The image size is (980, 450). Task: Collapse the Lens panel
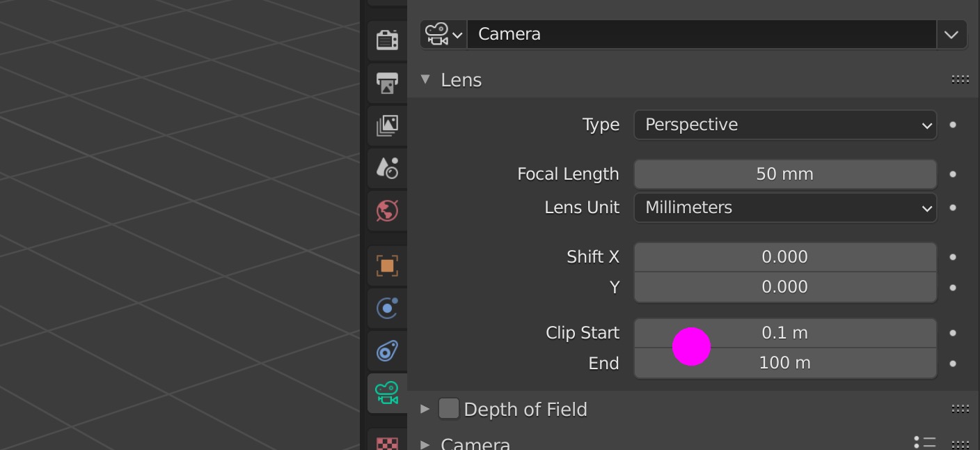425,79
